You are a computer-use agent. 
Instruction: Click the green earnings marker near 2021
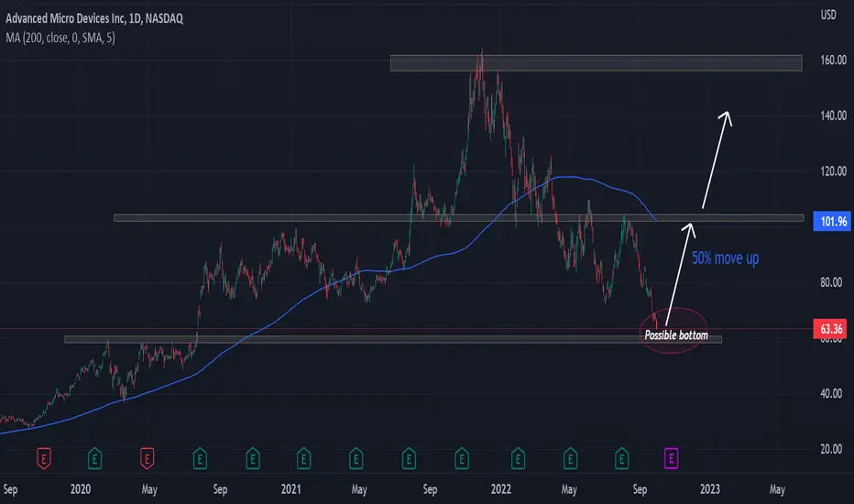304,458
